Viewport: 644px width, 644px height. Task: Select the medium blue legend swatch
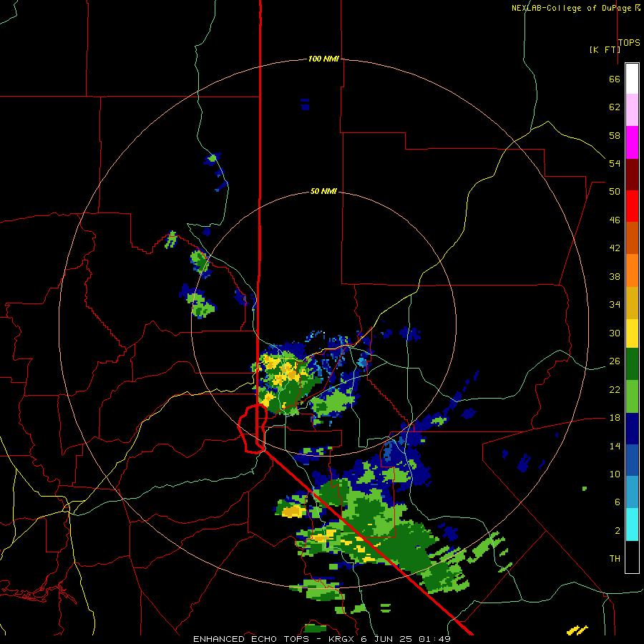632,460
